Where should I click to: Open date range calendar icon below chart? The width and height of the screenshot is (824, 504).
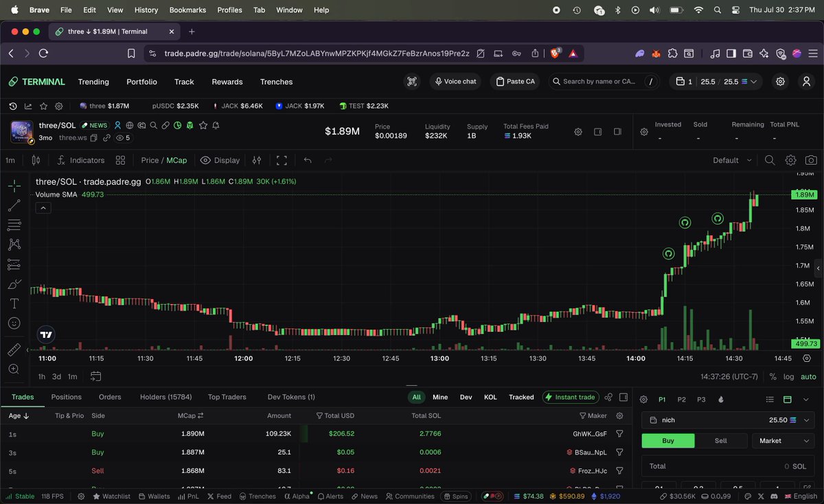(x=95, y=376)
